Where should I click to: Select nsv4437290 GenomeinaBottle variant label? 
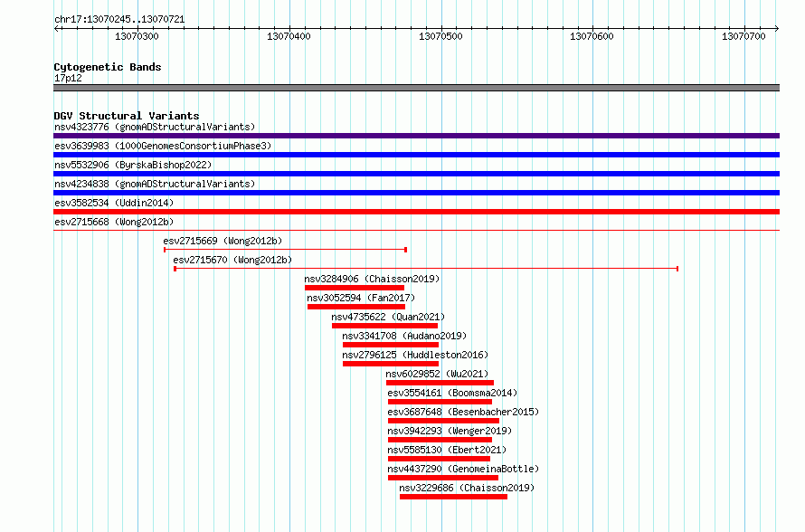(463, 469)
